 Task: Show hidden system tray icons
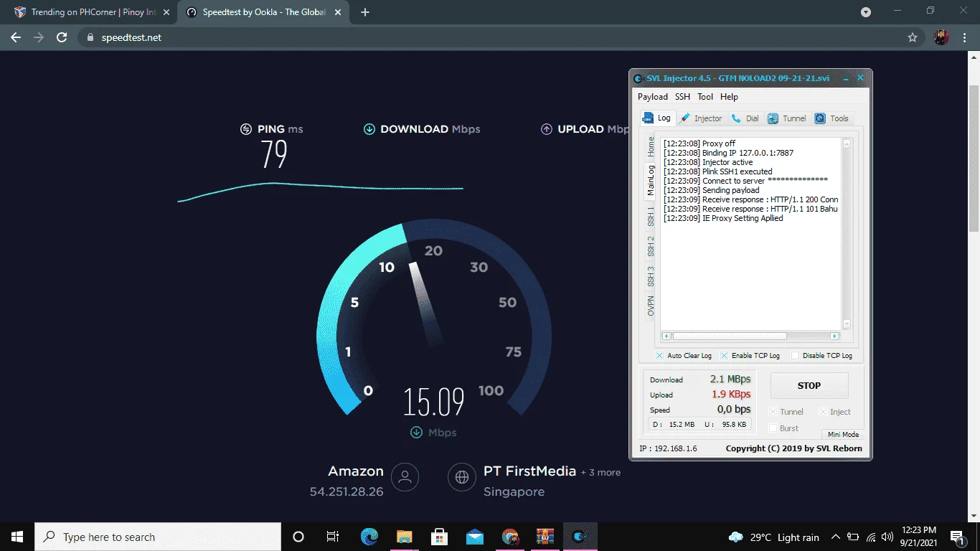tap(835, 537)
